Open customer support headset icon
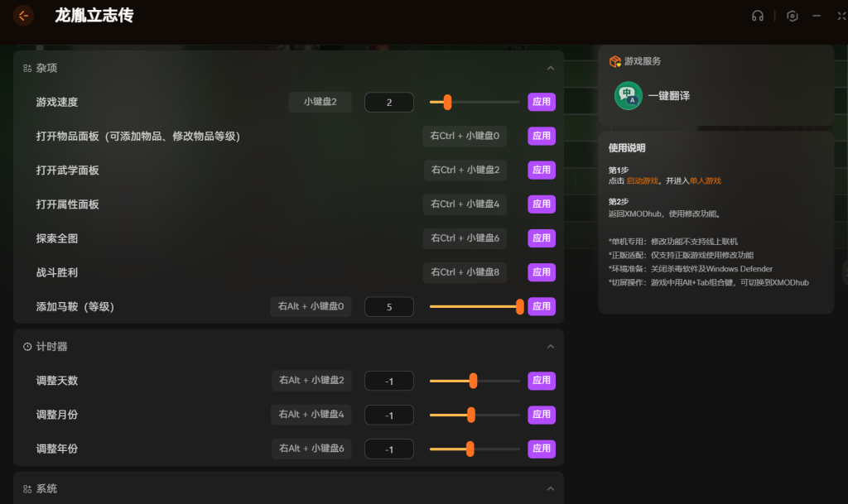 point(757,16)
